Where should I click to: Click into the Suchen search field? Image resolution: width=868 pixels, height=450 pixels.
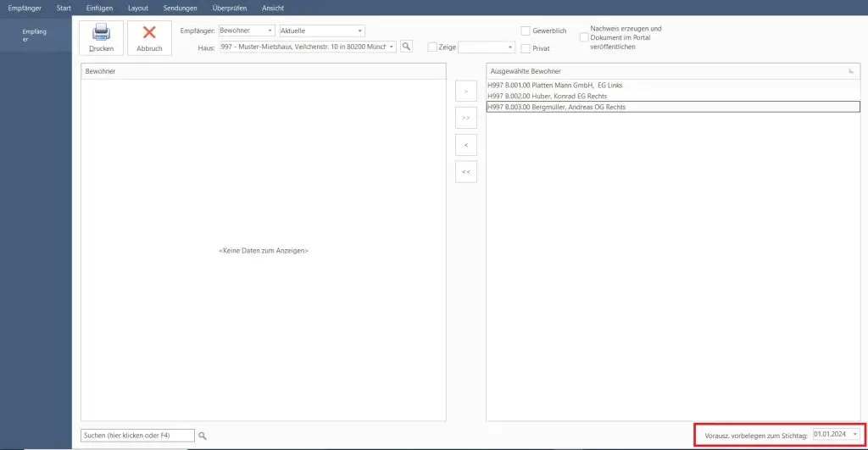pos(138,436)
